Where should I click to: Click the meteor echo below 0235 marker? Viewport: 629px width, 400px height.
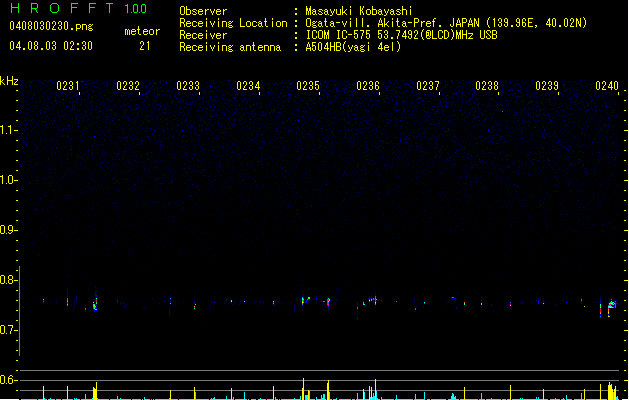pos(305,301)
